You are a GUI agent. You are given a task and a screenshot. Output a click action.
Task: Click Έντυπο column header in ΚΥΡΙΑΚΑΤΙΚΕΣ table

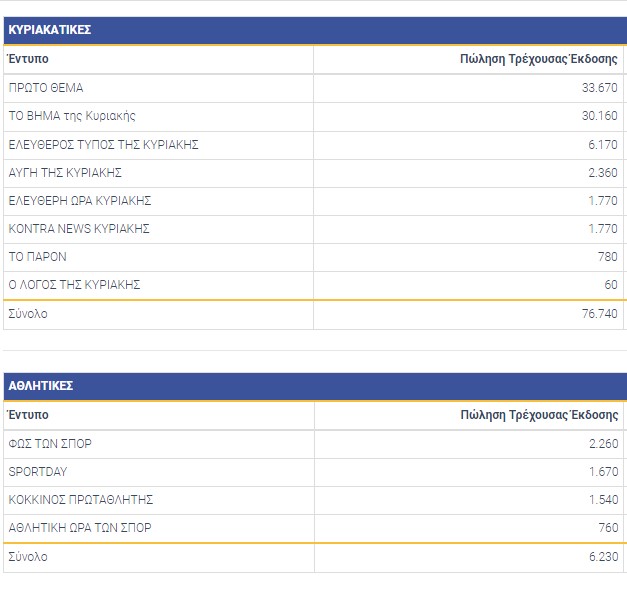28,59
